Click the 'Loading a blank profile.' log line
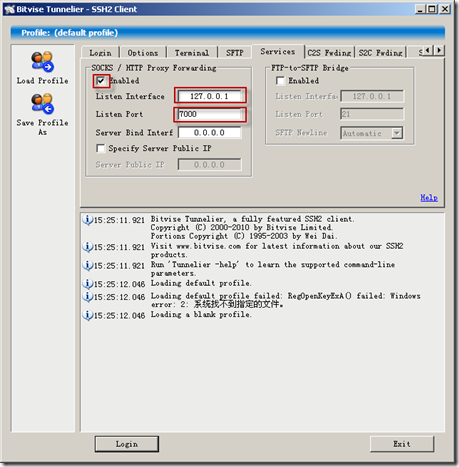Screen dimensions: 459x467 point(201,315)
